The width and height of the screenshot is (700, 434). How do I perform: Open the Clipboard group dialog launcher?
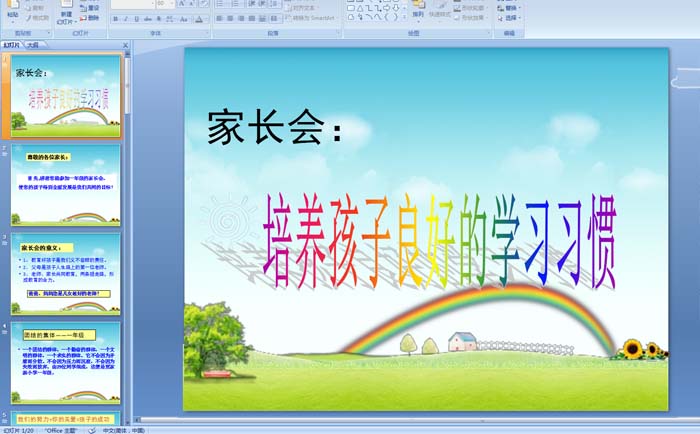click(49, 33)
